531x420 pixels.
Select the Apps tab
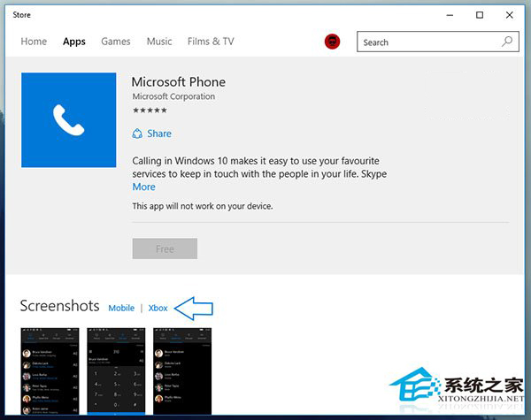[74, 42]
